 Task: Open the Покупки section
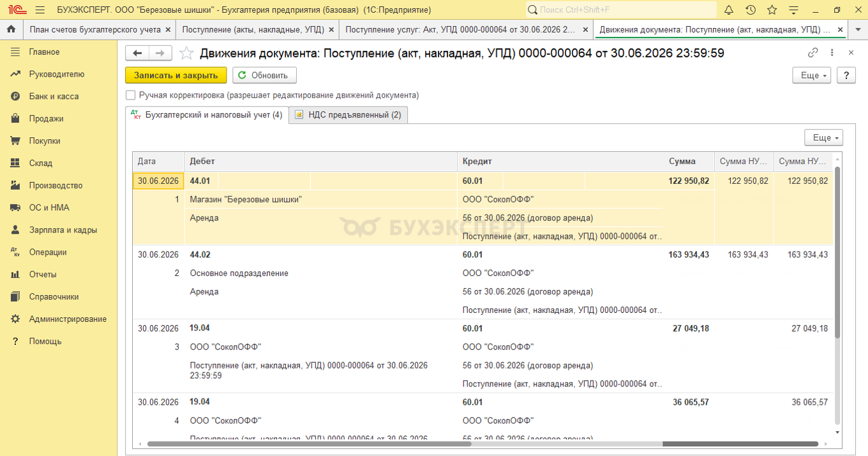[59, 141]
